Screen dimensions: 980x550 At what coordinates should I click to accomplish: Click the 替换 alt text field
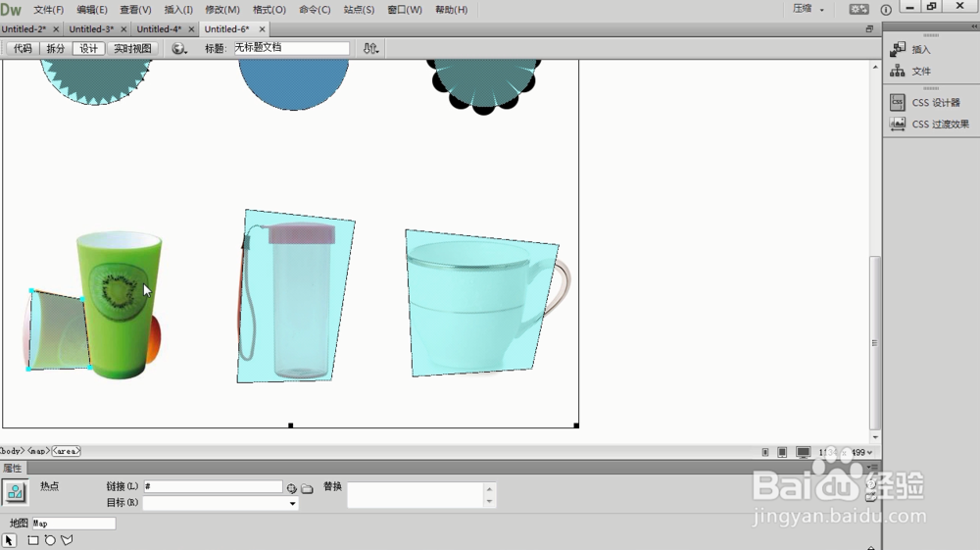click(416, 494)
